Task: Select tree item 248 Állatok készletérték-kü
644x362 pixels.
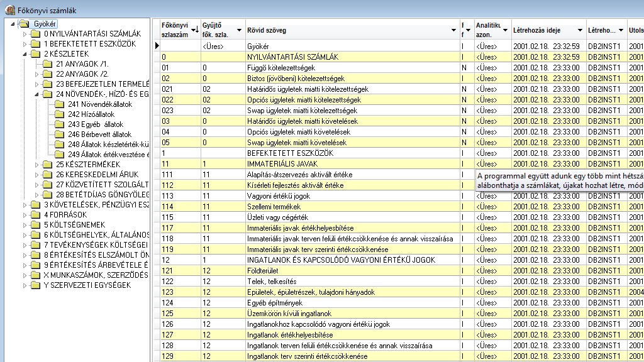Action: pos(108,145)
